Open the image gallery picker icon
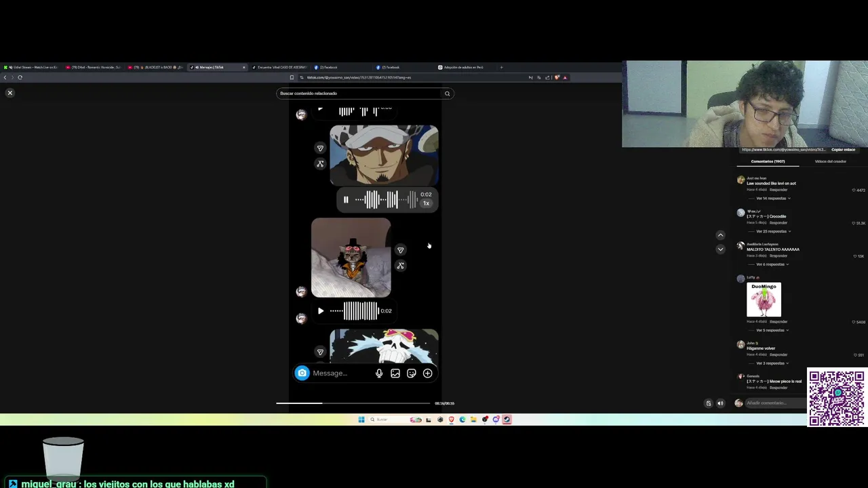This screenshot has width=868, height=488. (x=395, y=373)
